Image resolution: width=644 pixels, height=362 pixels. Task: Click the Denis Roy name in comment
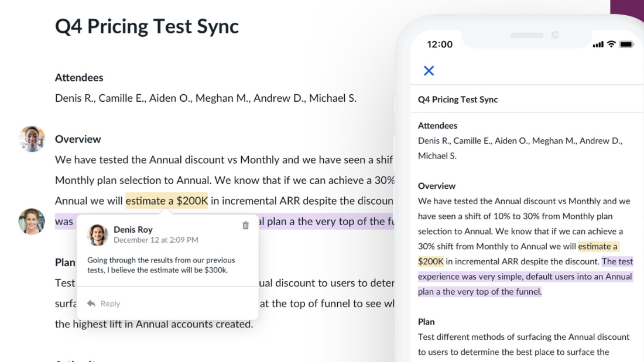coord(133,229)
